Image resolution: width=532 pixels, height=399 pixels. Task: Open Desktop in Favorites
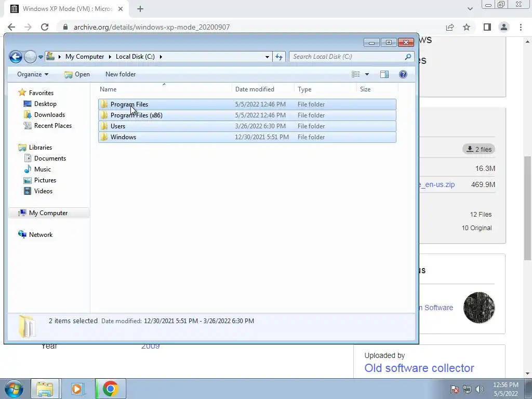coord(45,104)
